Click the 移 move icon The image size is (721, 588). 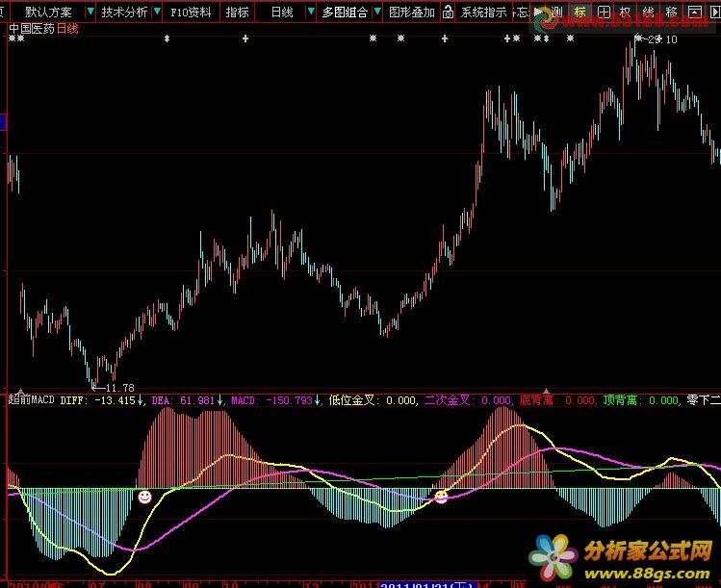click(x=671, y=12)
